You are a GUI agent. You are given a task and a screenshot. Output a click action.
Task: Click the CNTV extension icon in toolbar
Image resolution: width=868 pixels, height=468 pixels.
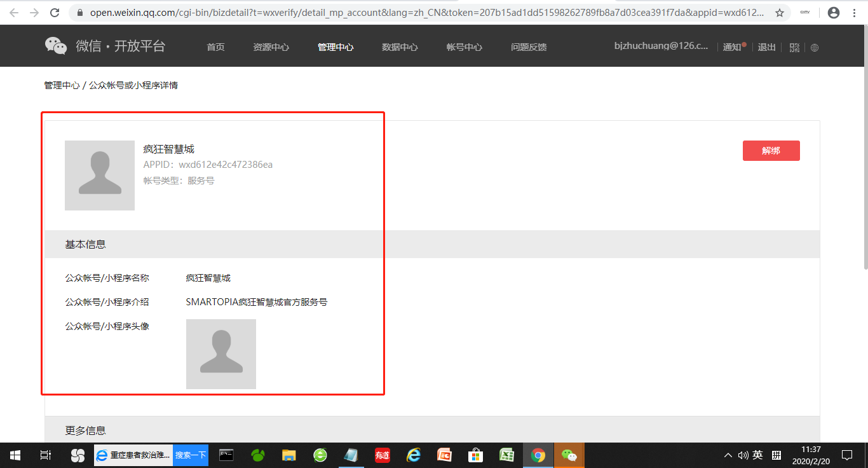[805, 13]
